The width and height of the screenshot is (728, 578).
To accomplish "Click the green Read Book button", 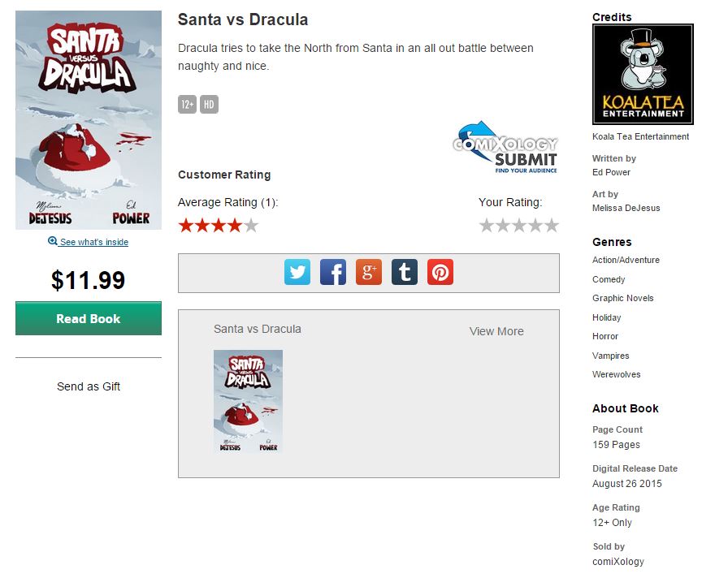I will pyautogui.click(x=89, y=318).
